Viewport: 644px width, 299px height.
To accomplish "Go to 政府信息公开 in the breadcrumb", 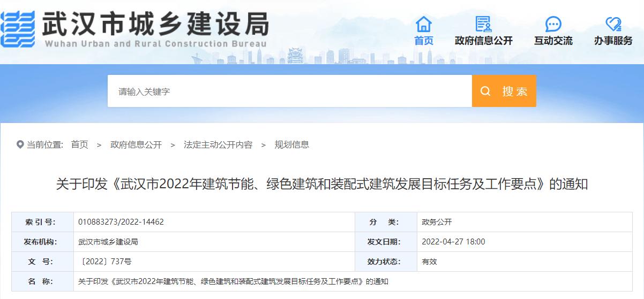I will click(x=136, y=144).
